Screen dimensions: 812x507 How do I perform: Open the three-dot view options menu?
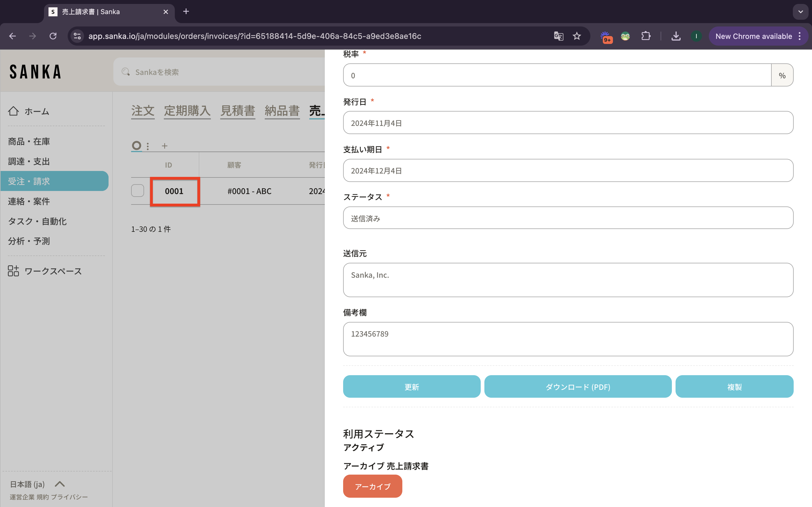click(x=148, y=146)
